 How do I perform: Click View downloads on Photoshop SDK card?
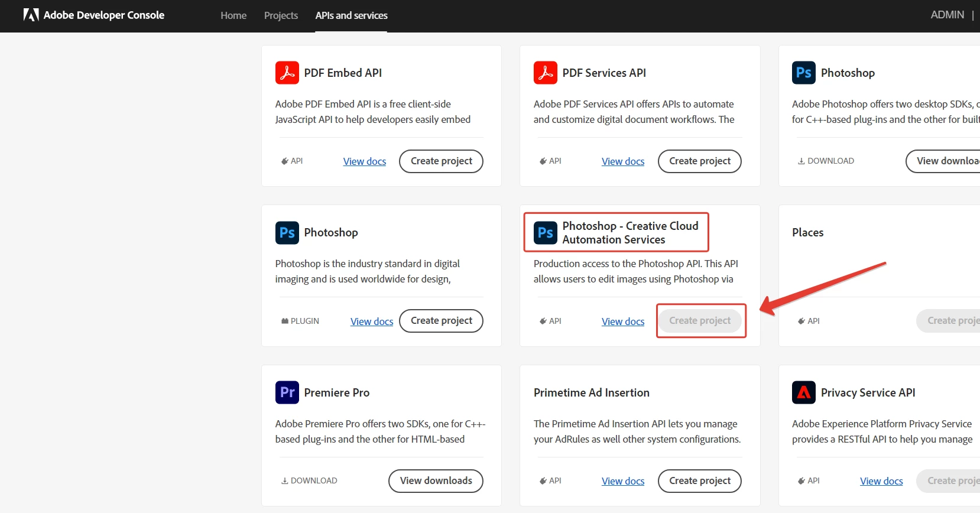point(943,161)
